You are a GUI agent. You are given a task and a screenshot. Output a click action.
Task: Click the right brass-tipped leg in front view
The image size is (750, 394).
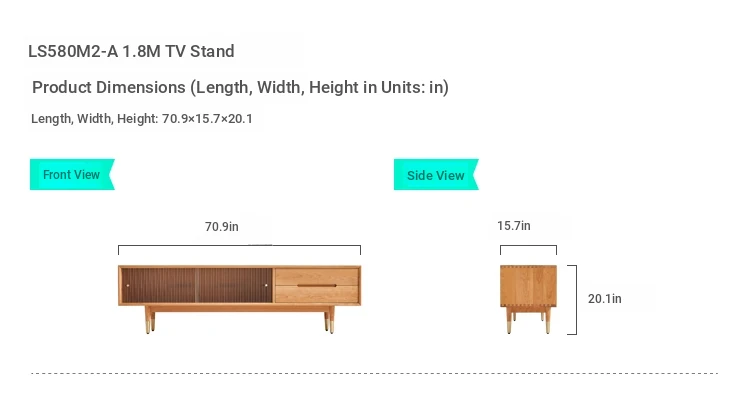click(330, 320)
